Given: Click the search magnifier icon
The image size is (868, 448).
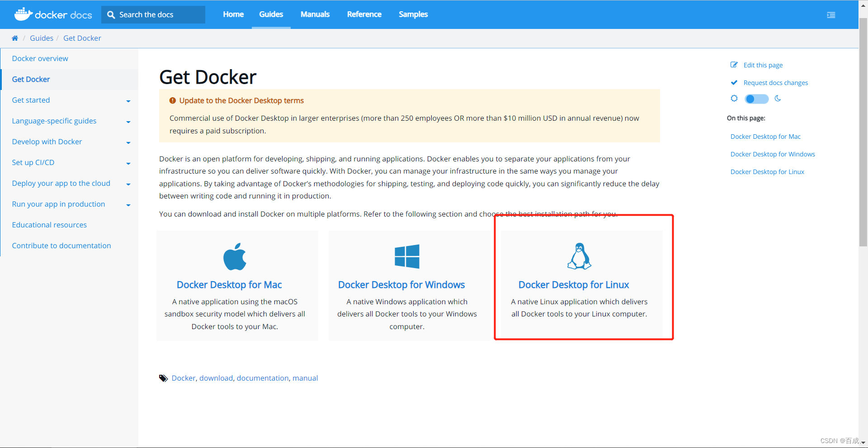Looking at the screenshot, I should coord(111,15).
